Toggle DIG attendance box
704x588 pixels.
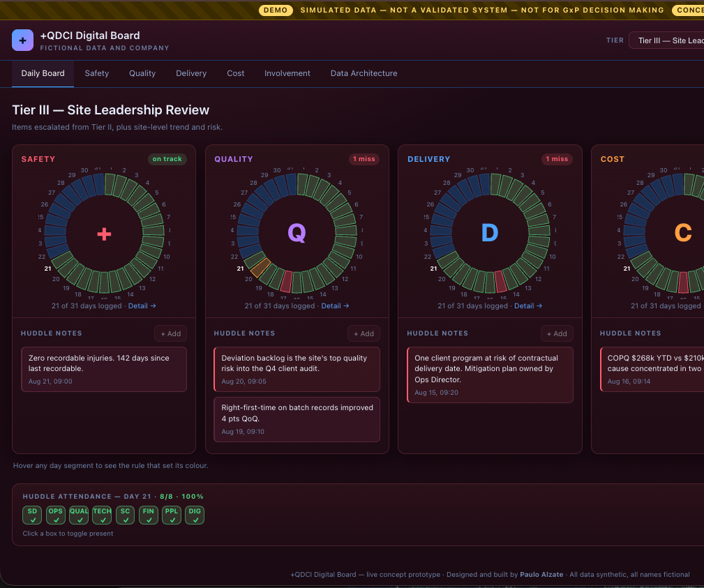click(x=195, y=515)
